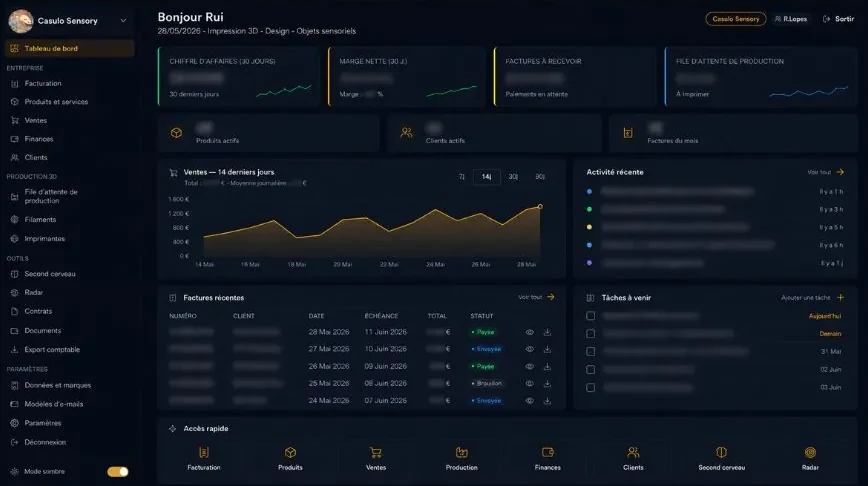This screenshot has height=486, width=868.
Task: Open the Produits quick access icon
Action: [290, 453]
